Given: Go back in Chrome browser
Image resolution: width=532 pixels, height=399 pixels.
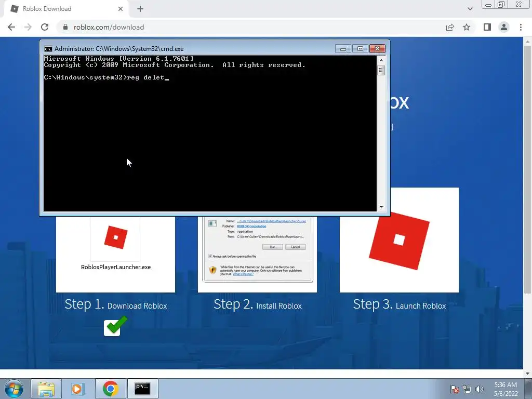Looking at the screenshot, I should [11, 27].
